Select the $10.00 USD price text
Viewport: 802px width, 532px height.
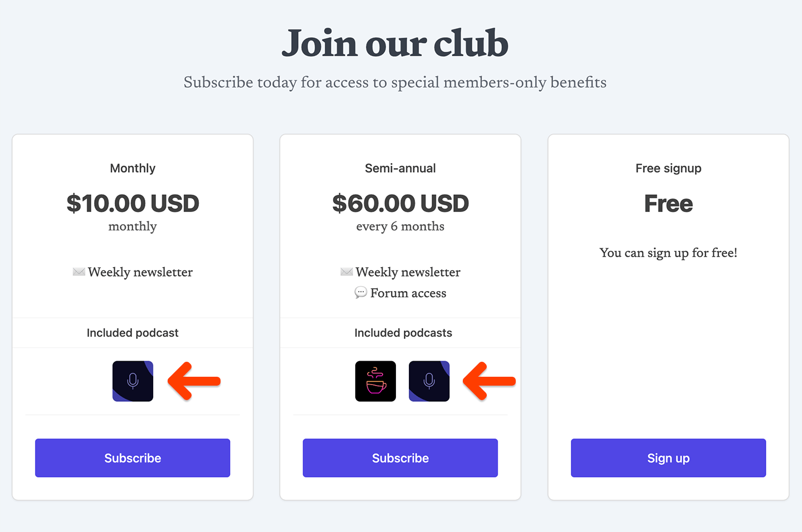pos(133,204)
